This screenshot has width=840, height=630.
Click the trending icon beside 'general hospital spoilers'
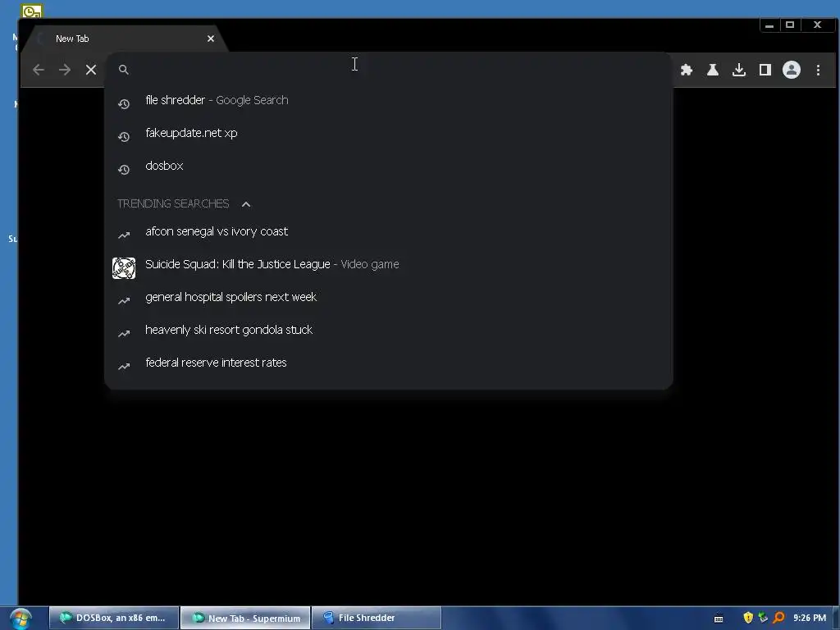(124, 301)
